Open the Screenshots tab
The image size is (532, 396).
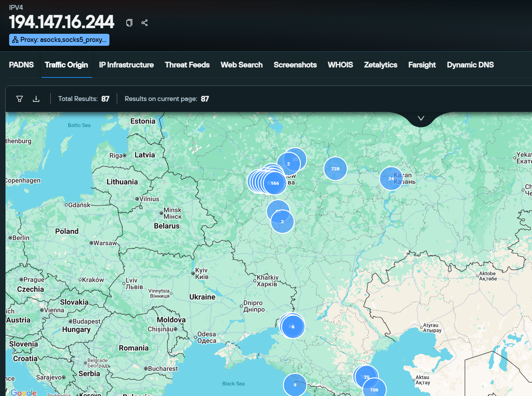click(295, 65)
